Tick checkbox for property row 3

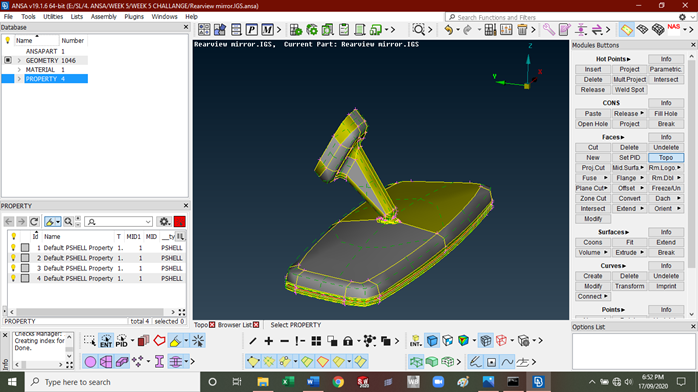click(x=25, y=268)
